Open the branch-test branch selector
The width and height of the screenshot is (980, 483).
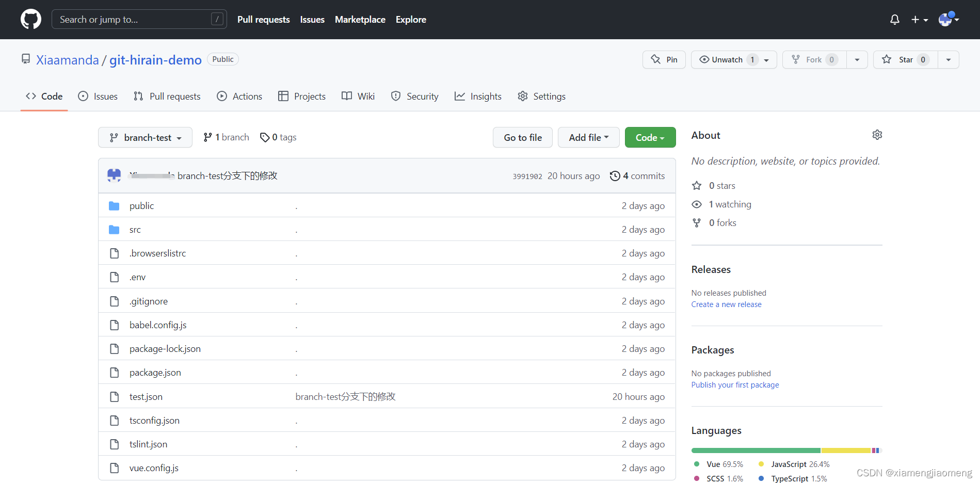pos(145,137)
